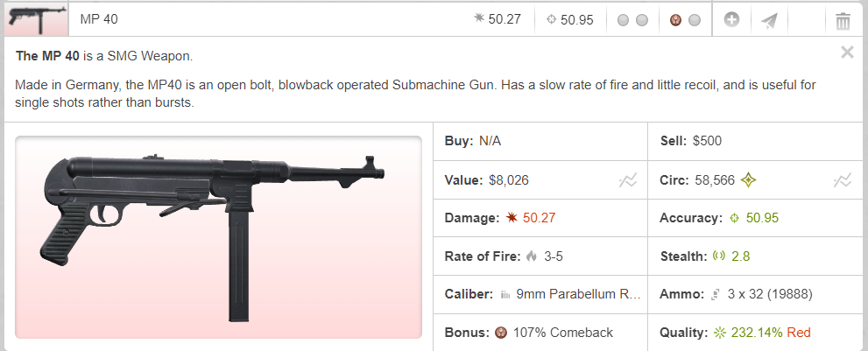This screenshot has width=868, height=351.
Task: Click the truncated 9mm Parabellum caliber text
Action: [579, 295]
